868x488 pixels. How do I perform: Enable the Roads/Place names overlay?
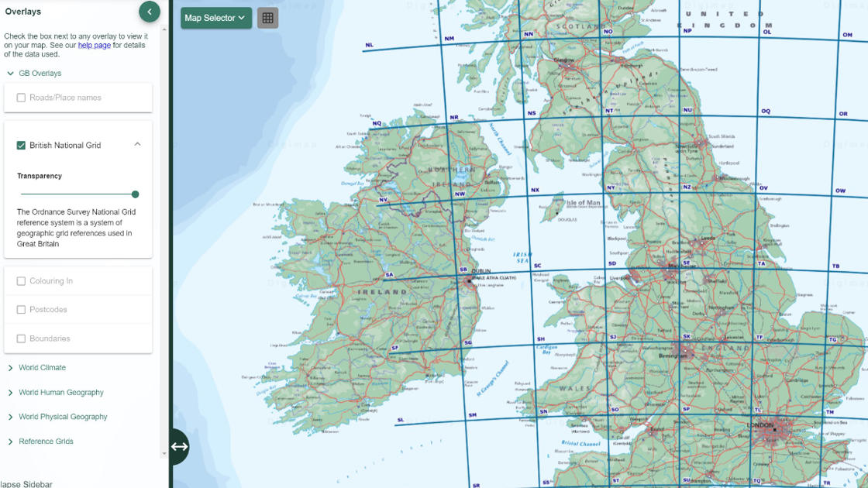pyautogui.click(x=20, y=97)
